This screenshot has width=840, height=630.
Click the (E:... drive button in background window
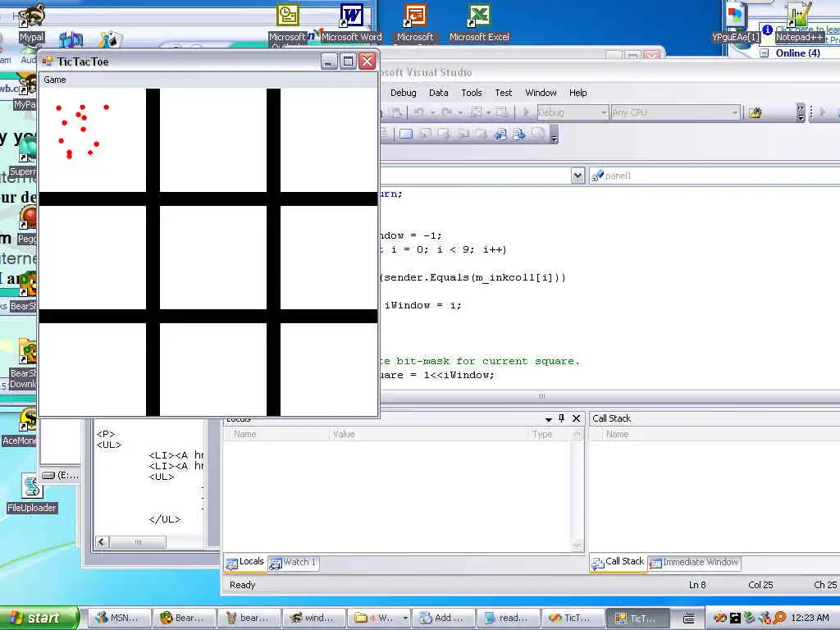(61, 475)
